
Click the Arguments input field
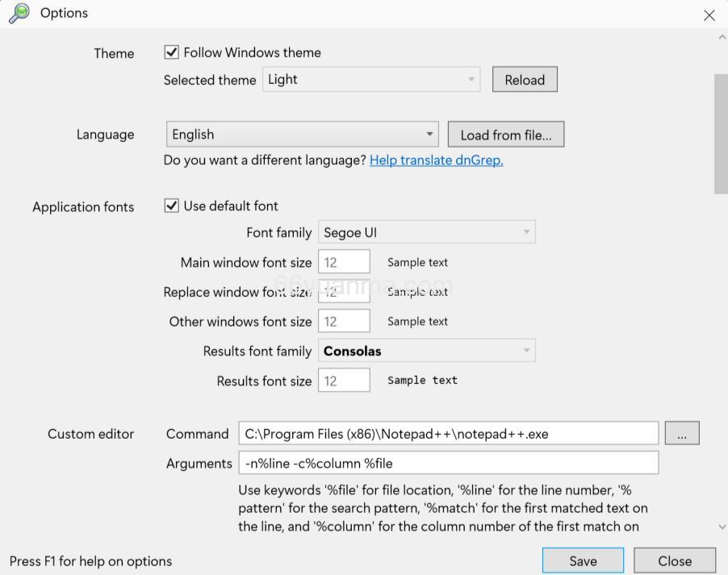point(449,463)
